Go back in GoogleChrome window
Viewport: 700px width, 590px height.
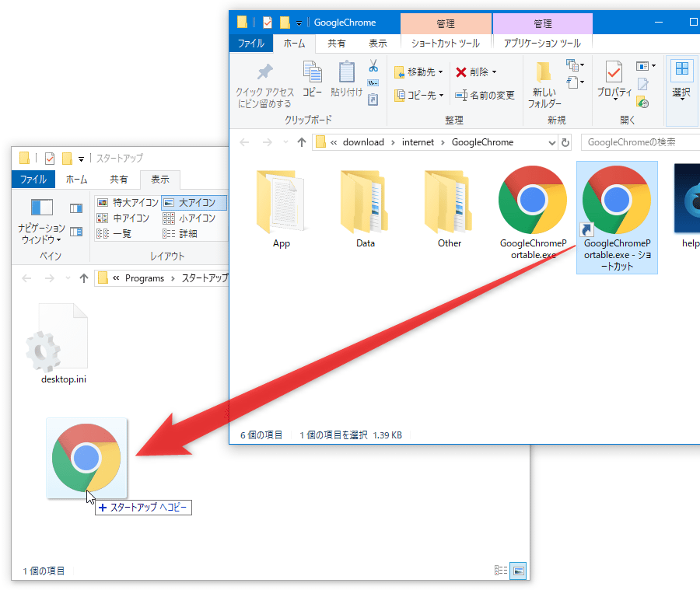[244, 142]
